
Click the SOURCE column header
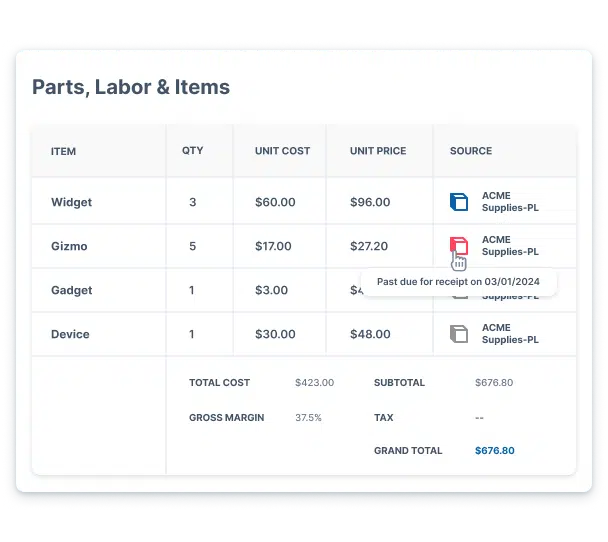click(x=471, y=151)
